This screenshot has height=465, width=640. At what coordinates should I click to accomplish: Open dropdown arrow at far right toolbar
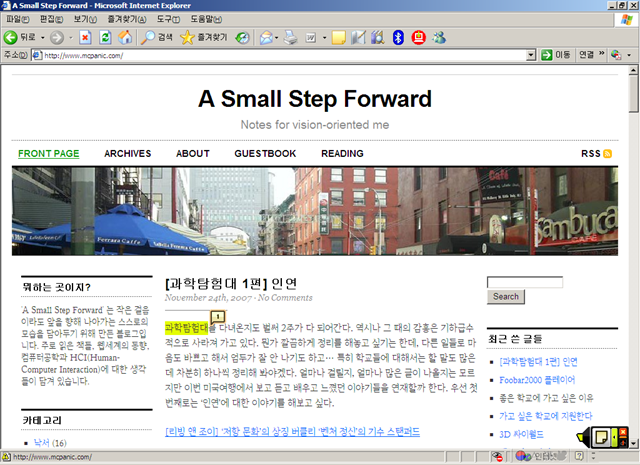pyautogui.click(x=629, y=55)
